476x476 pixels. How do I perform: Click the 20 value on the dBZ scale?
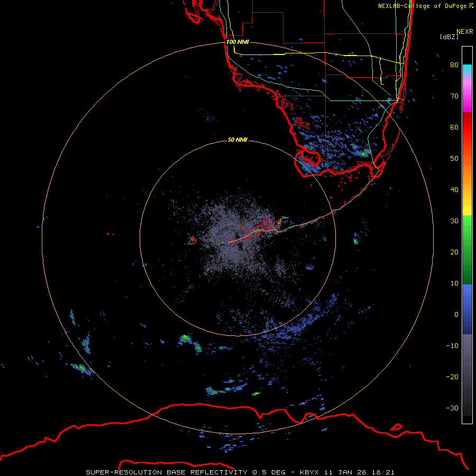(x=454, y=252)
